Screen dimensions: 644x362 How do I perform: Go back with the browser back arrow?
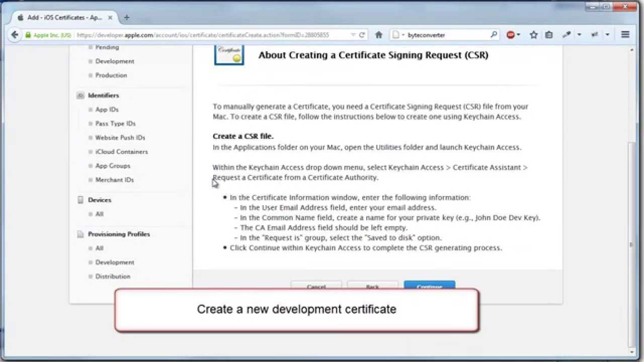[x=15, y=35]
